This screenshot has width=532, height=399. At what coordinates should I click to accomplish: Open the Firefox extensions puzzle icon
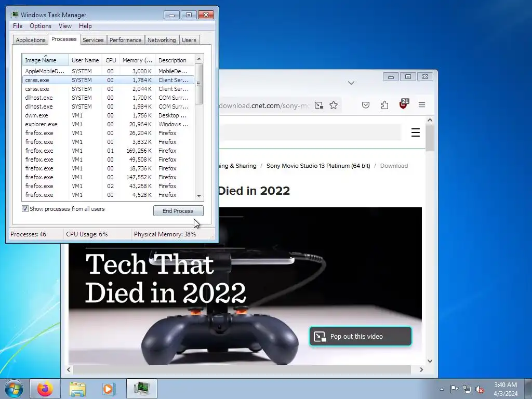tap(384, 105)
